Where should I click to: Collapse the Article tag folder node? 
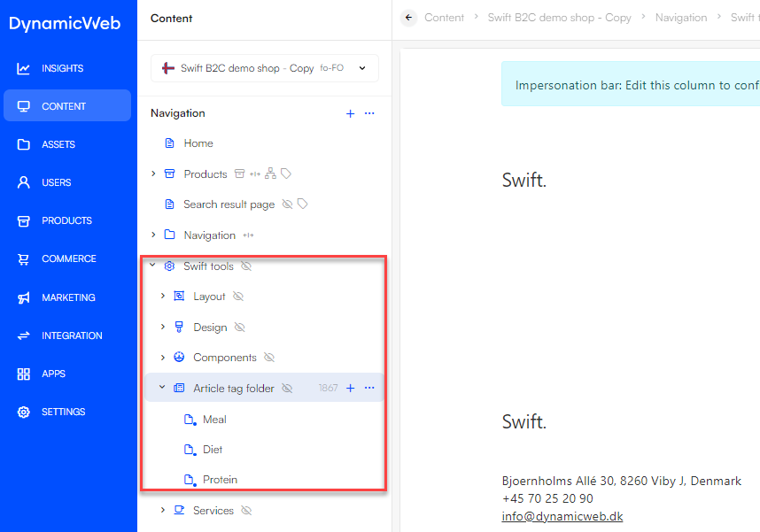tap(162, 388)
